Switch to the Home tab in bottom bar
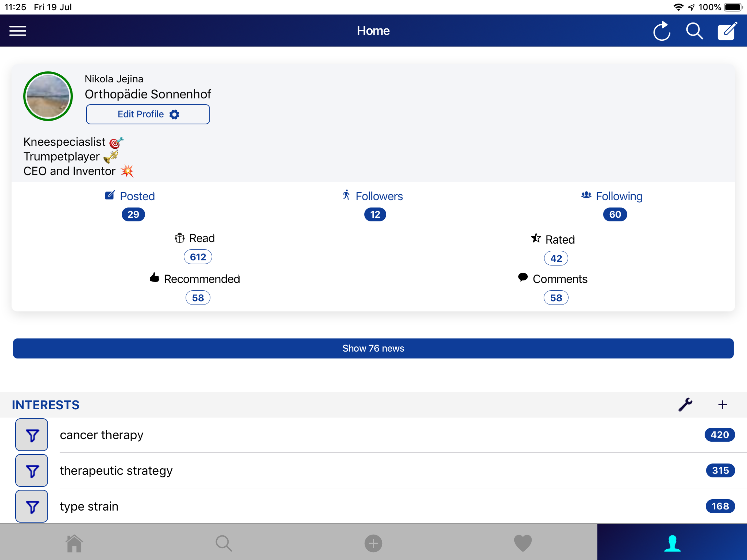747x560 pixels. click(x=74, y=543)
